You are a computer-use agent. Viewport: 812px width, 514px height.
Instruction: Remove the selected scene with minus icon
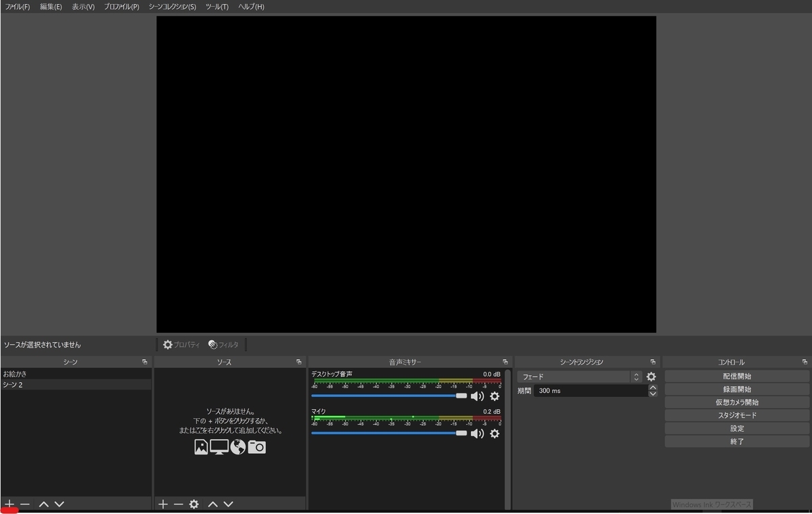[x=25, y=504]
